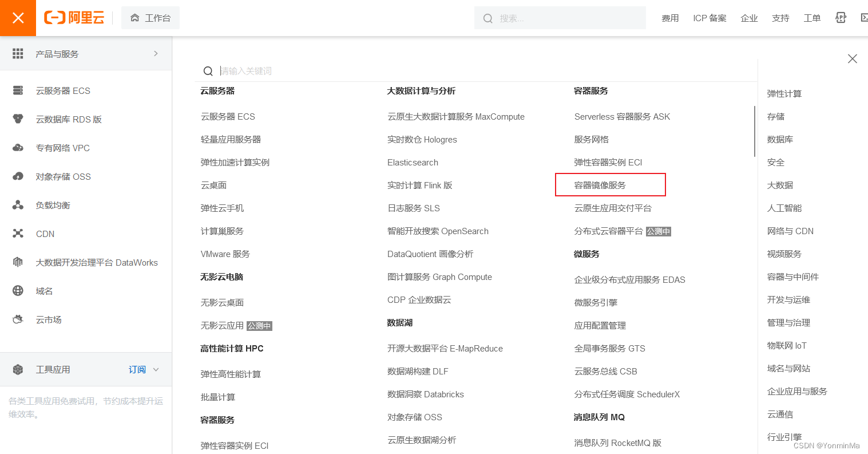Click the 对象存储 OSS sidebar icon
The image size is (868, 454).
click(x=18, y=176)
